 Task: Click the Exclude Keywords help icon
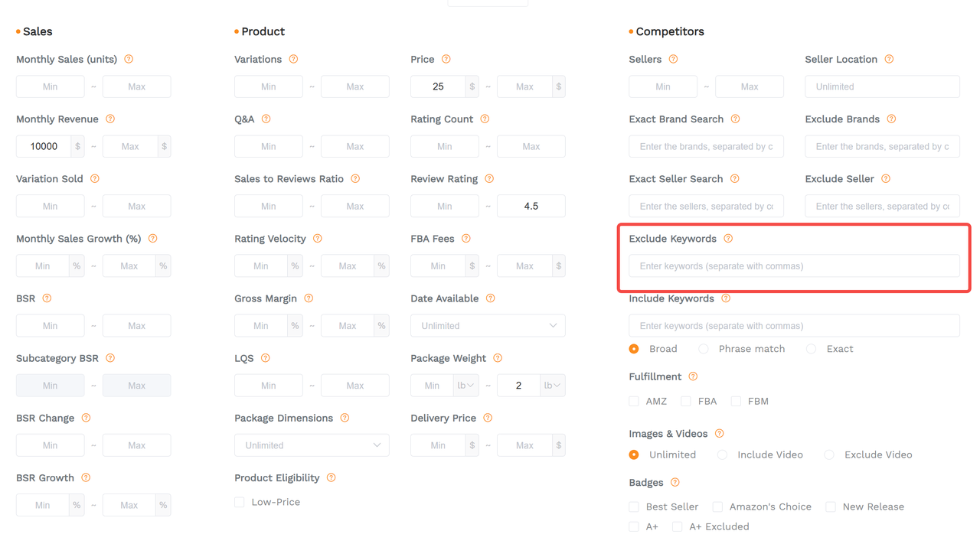tap(727, 239)
